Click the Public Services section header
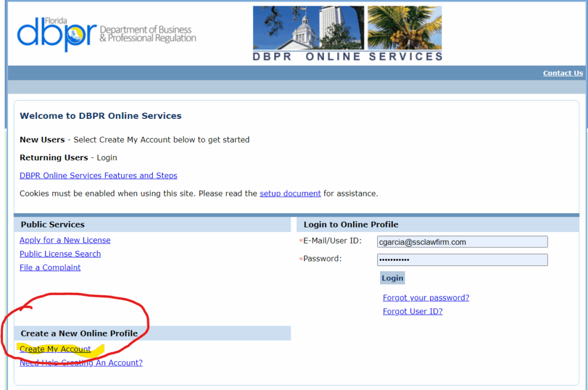This screenshot has height=390, width=588. (53, 225)
